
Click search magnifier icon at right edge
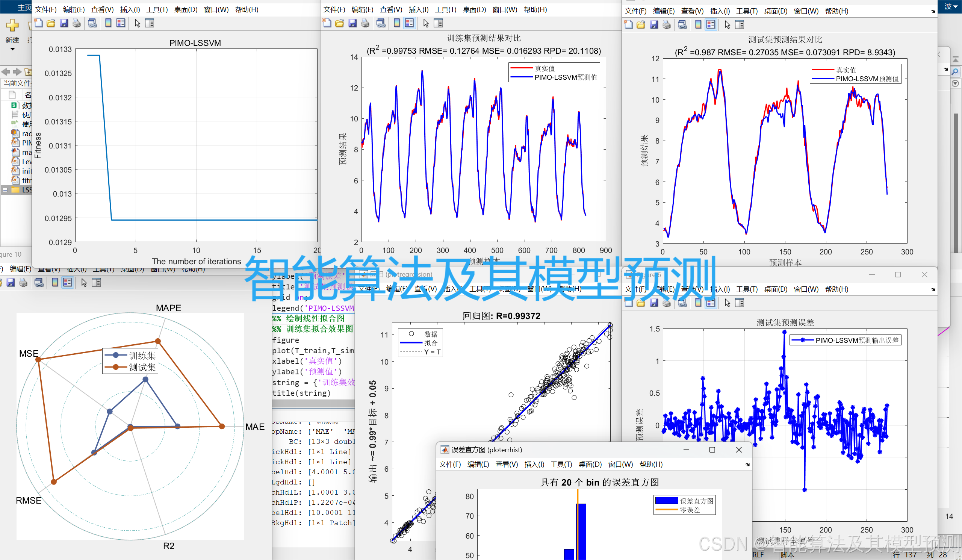[x=955, y=72]
